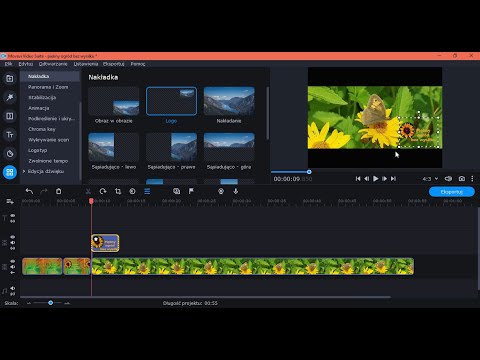
Task: Click the add track icon
Action: pyautogui.click(x=10, y=201)
